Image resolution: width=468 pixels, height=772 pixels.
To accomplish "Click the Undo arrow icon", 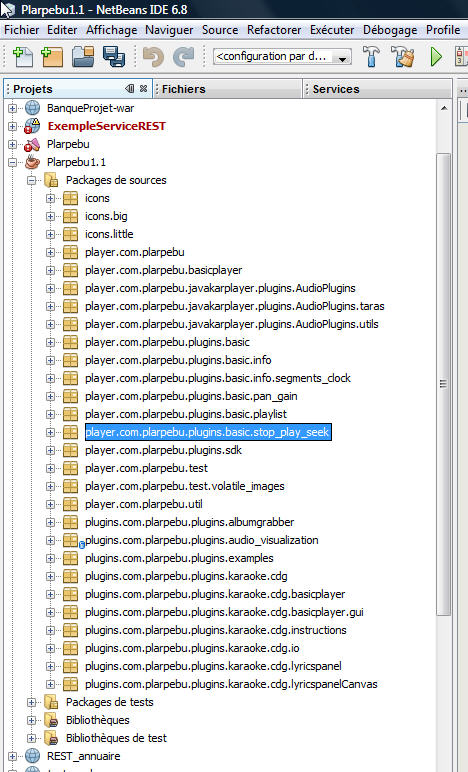I will (x=154, y=57).
